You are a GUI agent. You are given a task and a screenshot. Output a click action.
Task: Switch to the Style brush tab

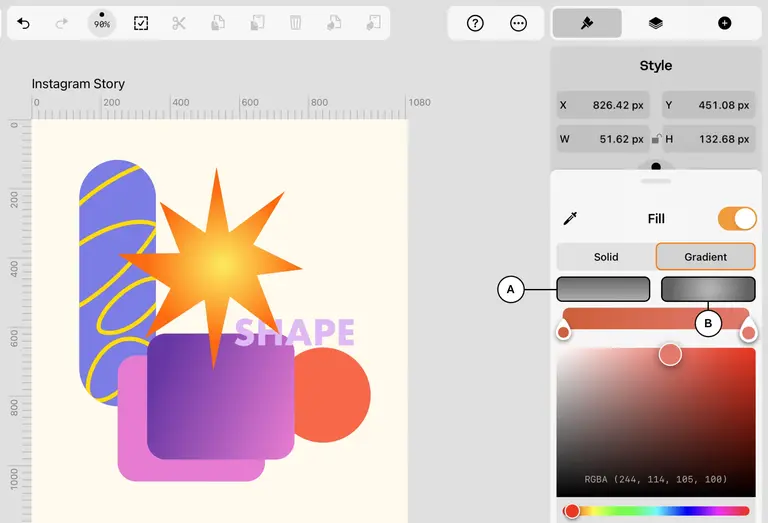[587, 23]
